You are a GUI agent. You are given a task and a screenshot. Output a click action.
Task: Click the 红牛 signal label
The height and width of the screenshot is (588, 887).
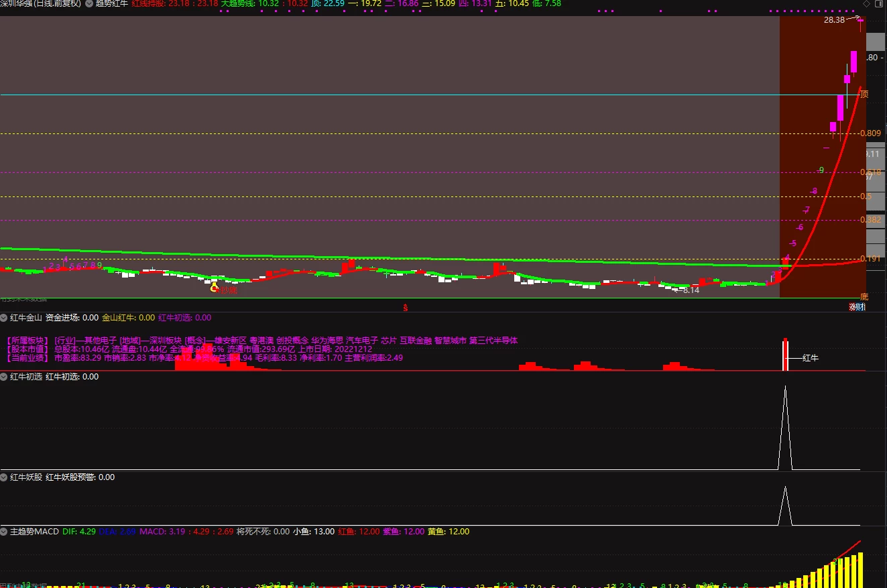[811, 358]
